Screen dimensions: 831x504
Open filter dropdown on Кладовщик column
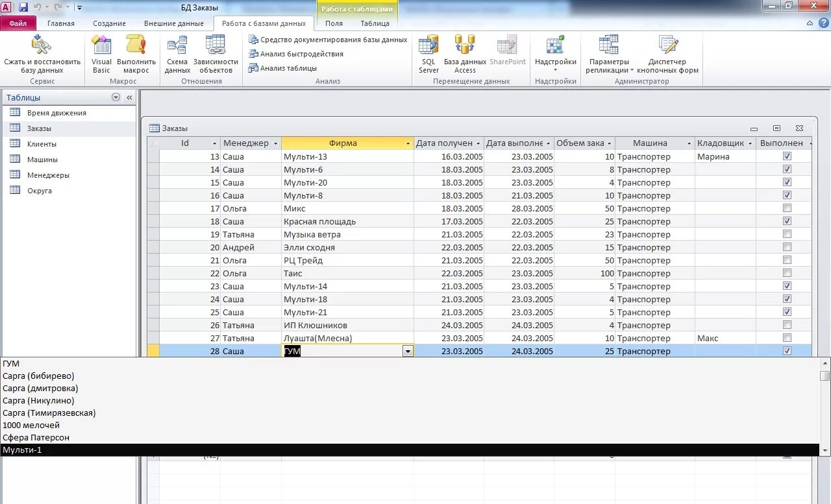[x=750, y=143]
